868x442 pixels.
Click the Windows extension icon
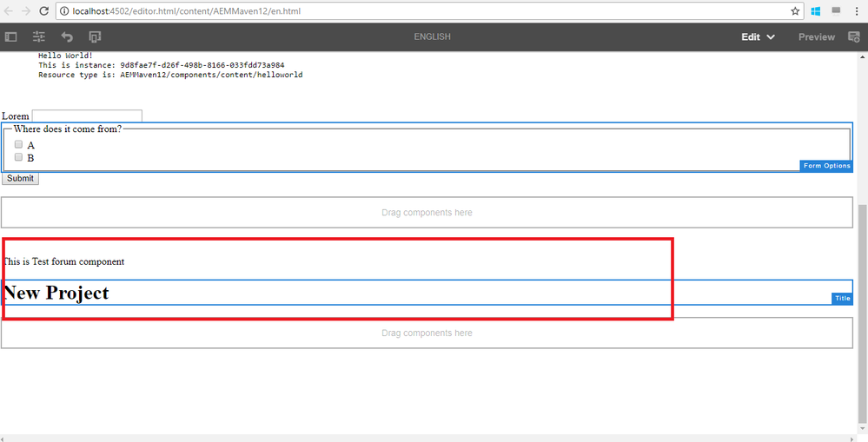[x=815, y=11]
